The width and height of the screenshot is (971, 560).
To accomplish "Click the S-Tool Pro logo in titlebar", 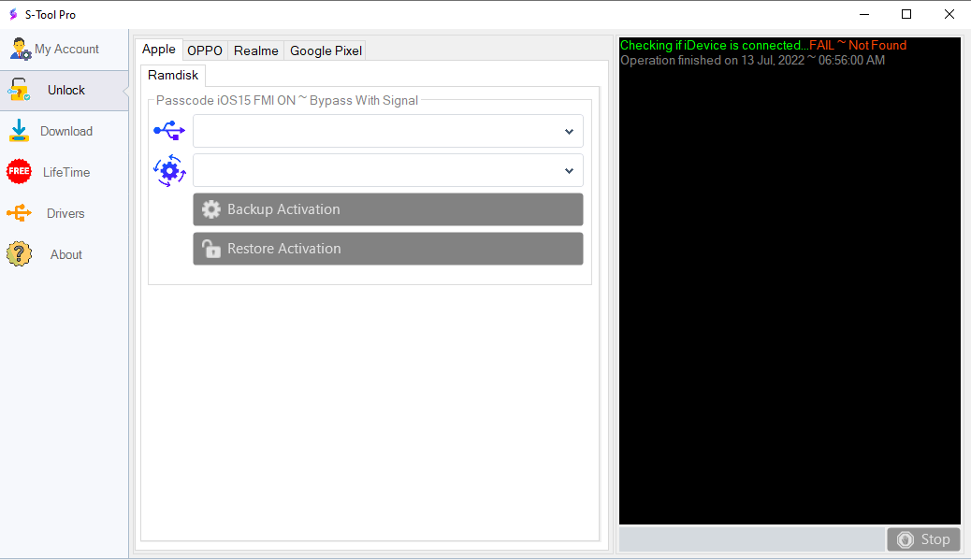I will [12, 14].
